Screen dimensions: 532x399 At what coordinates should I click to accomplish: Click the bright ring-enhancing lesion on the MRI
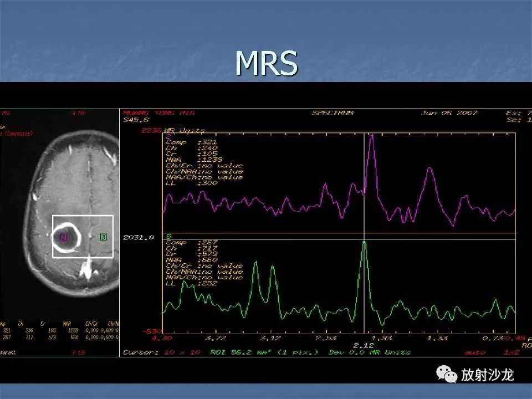coord(66,238)
